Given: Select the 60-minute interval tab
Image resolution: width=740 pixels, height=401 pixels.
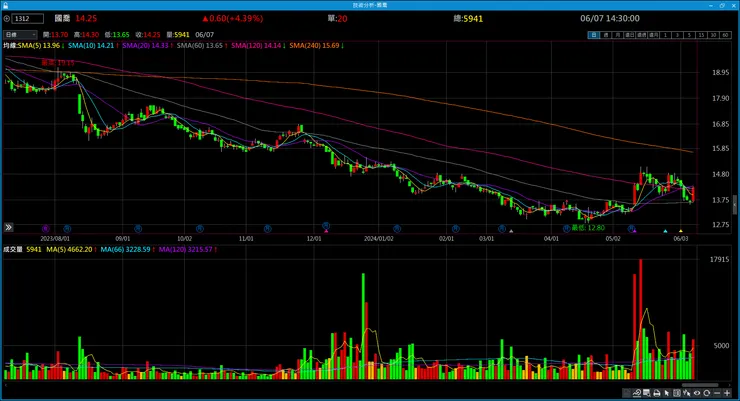Looking at the screenshot, I should [725, 35].
